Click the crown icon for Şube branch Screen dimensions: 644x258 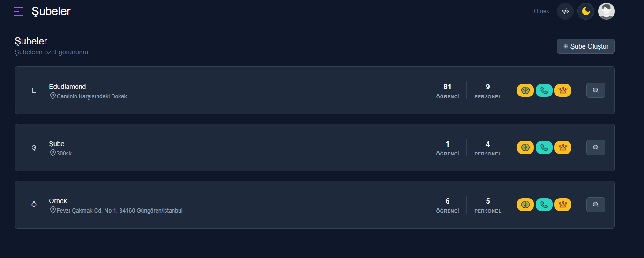(563, 147)
